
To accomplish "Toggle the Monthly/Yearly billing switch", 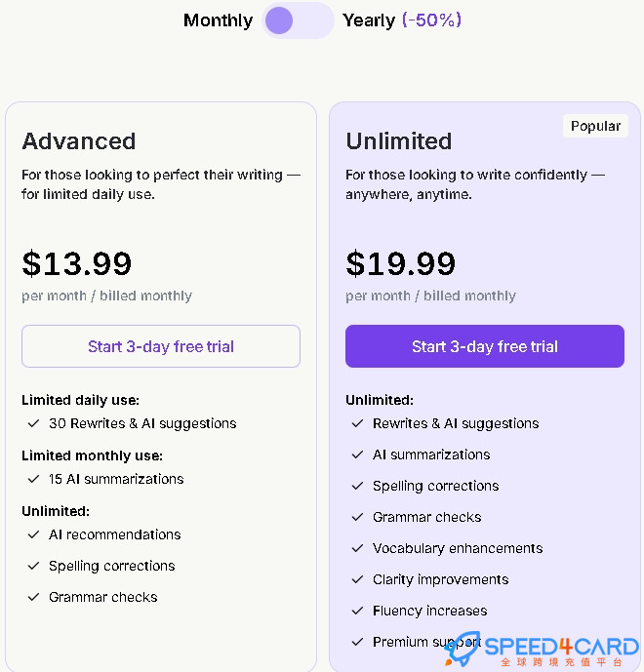I will [298, 20].
